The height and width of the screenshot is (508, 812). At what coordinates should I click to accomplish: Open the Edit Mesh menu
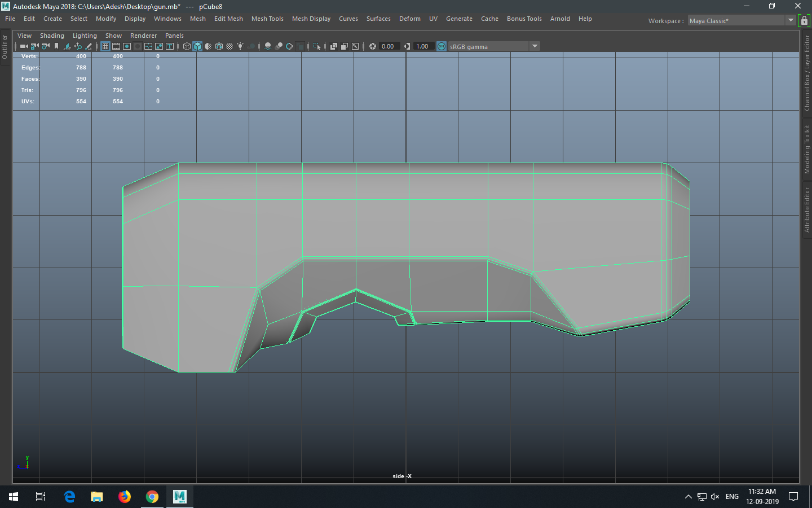[228, 19]
